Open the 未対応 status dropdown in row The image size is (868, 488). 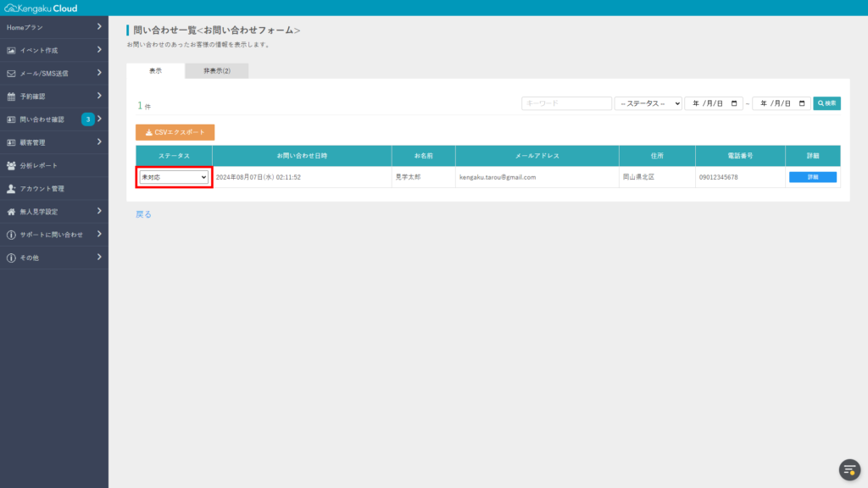coord(174,177)
